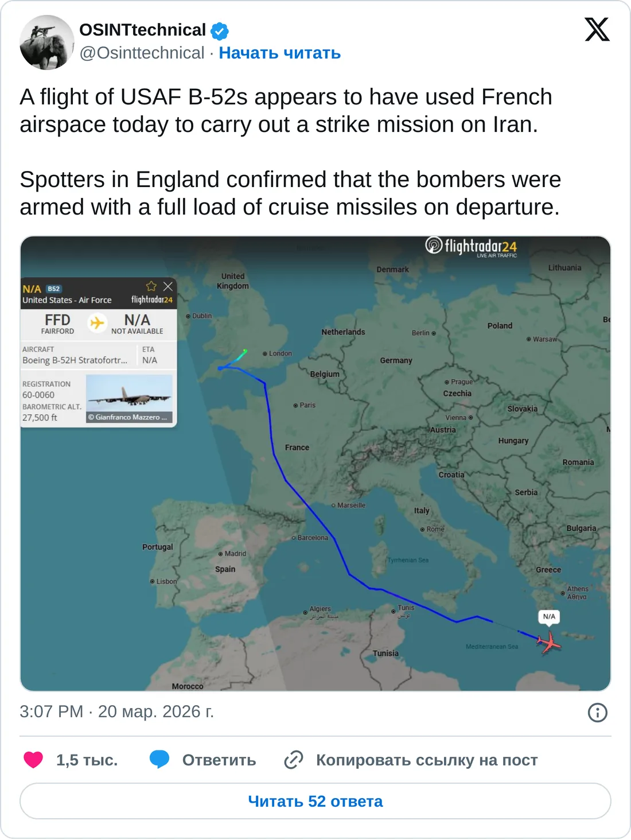Screen dimensions: 631x840
Task: Favorite the flight with star icon
Action: pyautogui.click(x=151, y=286)
